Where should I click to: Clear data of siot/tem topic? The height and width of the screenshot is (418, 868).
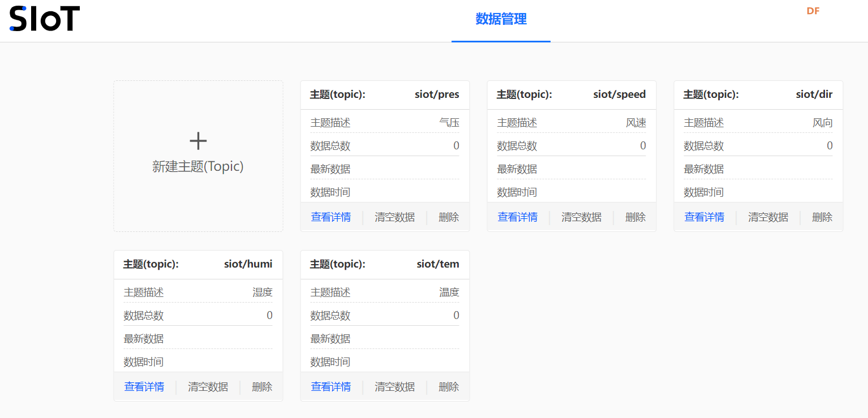pyautogui.click(x=395, y=387)
